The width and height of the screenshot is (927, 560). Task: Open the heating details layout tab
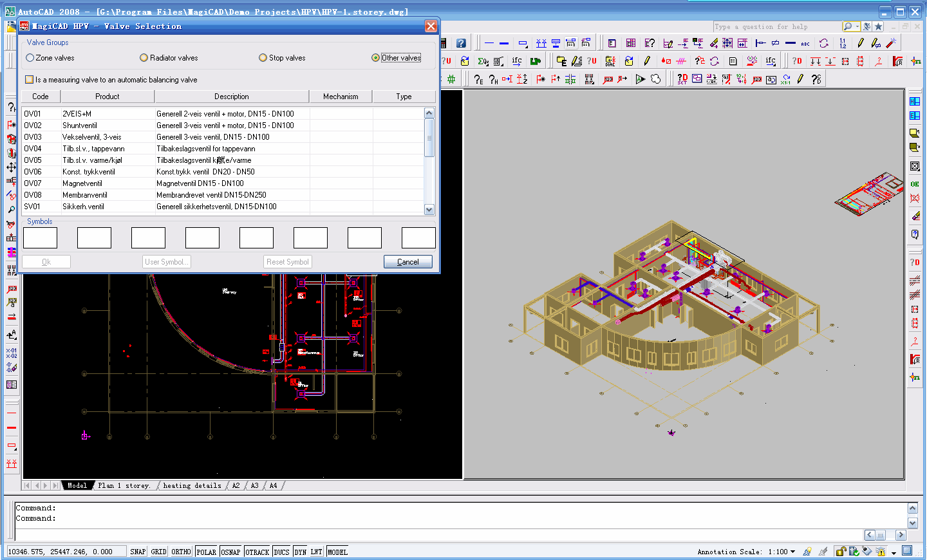(x=192, y=485)
